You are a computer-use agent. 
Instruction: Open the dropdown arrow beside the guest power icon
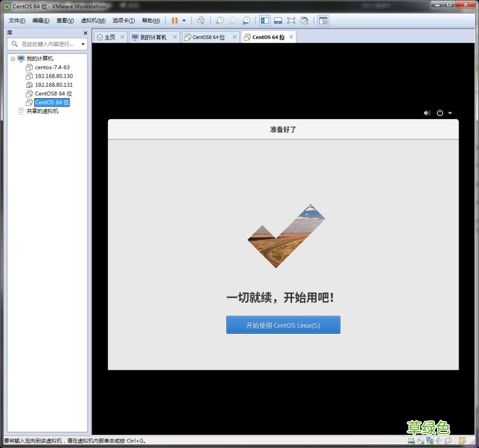(x=450, y=113)
